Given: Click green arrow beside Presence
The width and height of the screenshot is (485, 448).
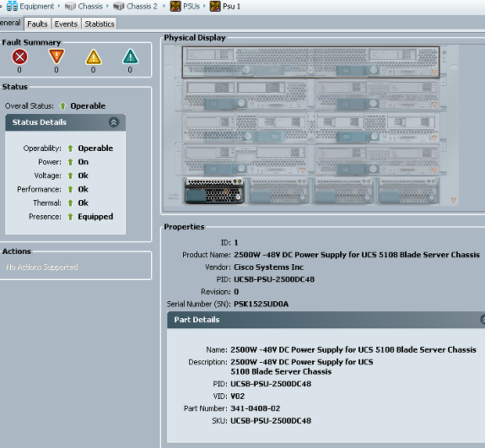Looking at the screenshot, I should [x=70, y=217].
